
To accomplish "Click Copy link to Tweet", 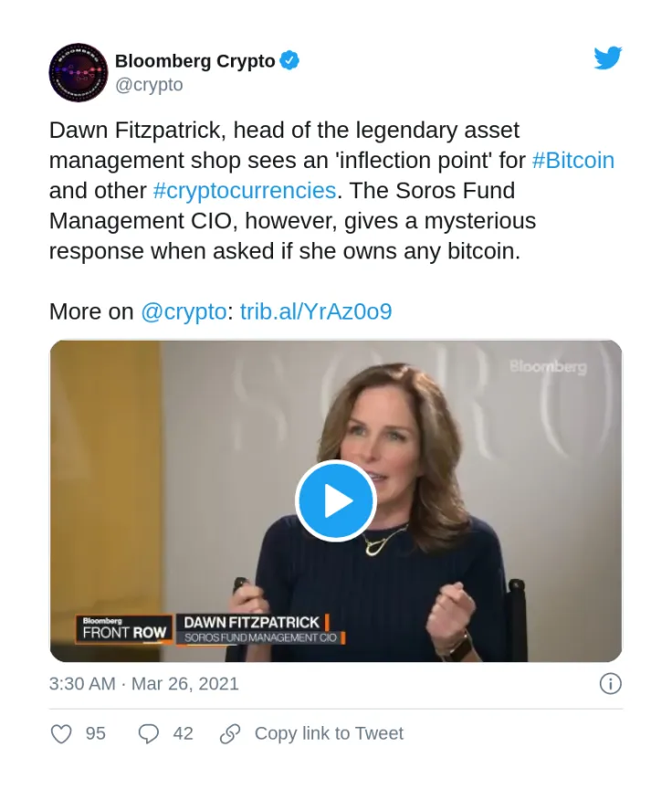I will coord(329,733).
